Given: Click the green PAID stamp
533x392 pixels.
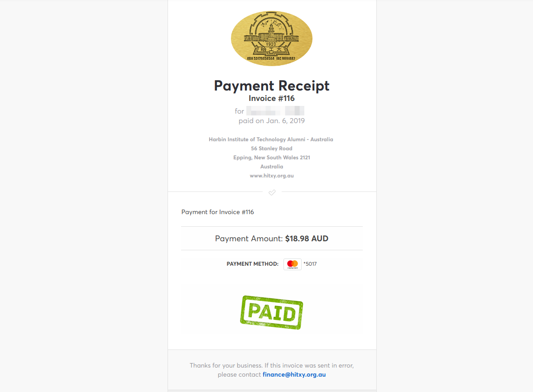Looking at the screenshot, I should click(x=272, y=312).
